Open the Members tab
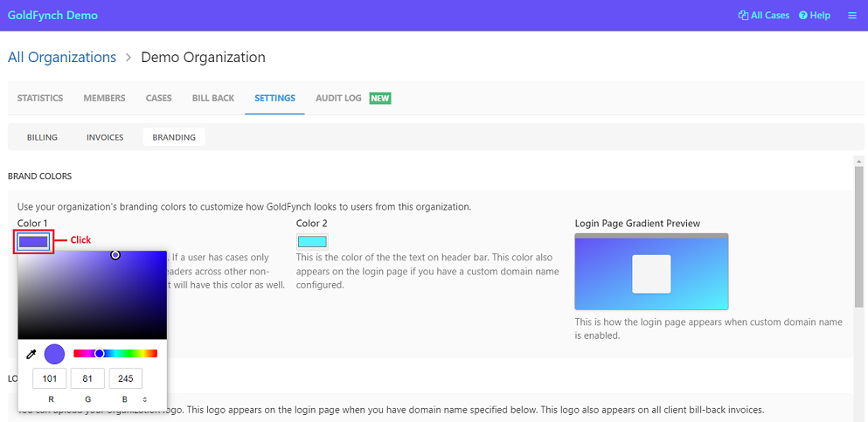 coord(104,98)
